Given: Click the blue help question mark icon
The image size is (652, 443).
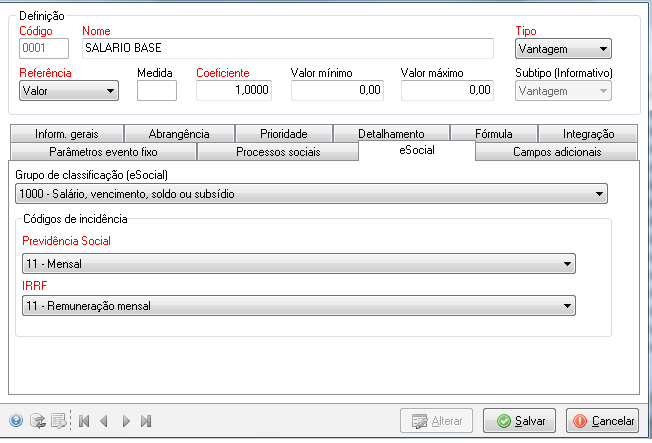Looking at the screenshot, I should click(16, 421).
